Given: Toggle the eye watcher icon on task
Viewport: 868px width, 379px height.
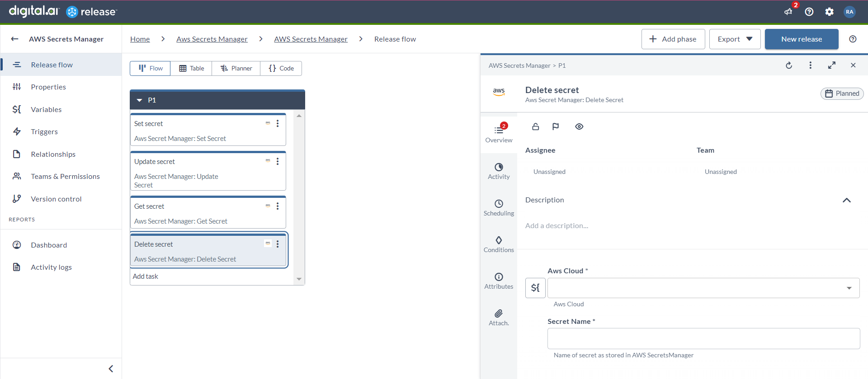Looking at the screenshot, I should (x=579, y=126).
